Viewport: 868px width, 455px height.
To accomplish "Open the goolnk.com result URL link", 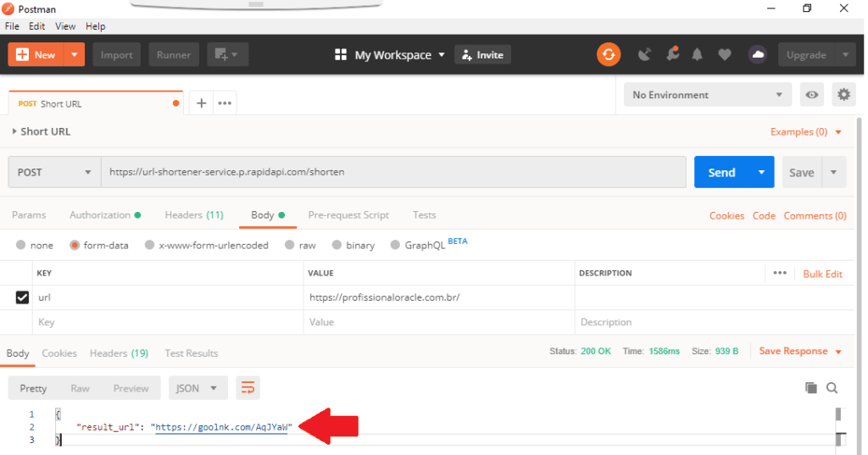I will (221, 427).
